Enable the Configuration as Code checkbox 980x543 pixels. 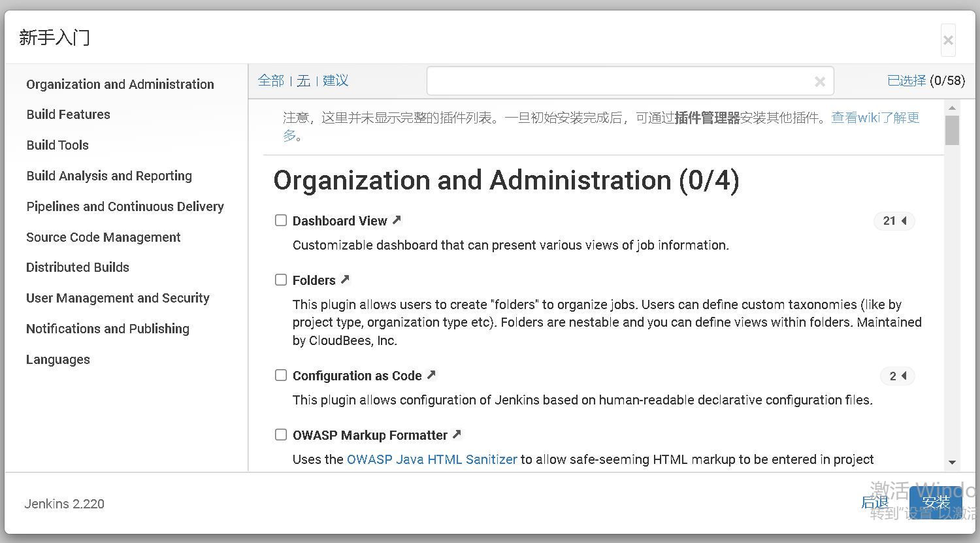pos(281,375)
